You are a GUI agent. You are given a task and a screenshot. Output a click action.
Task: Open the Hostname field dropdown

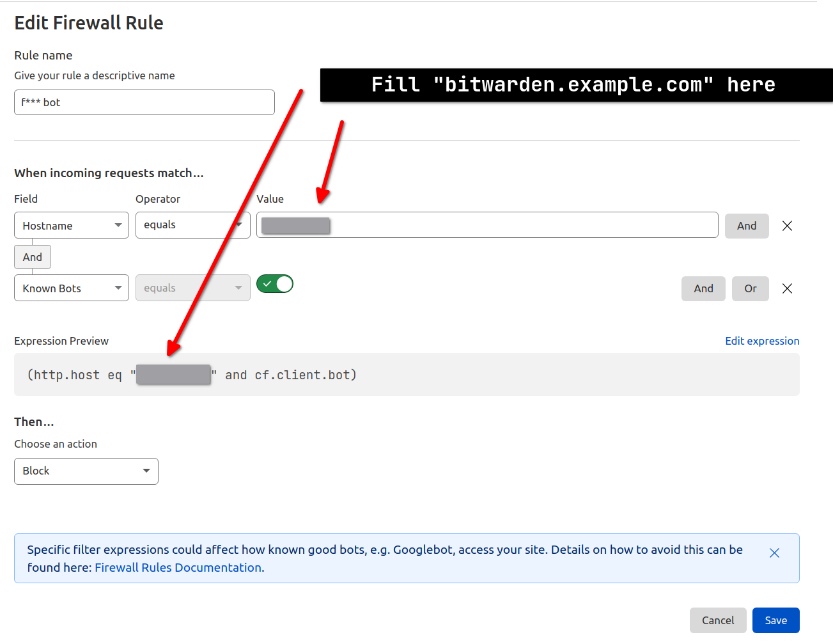[x=72, y=226]
